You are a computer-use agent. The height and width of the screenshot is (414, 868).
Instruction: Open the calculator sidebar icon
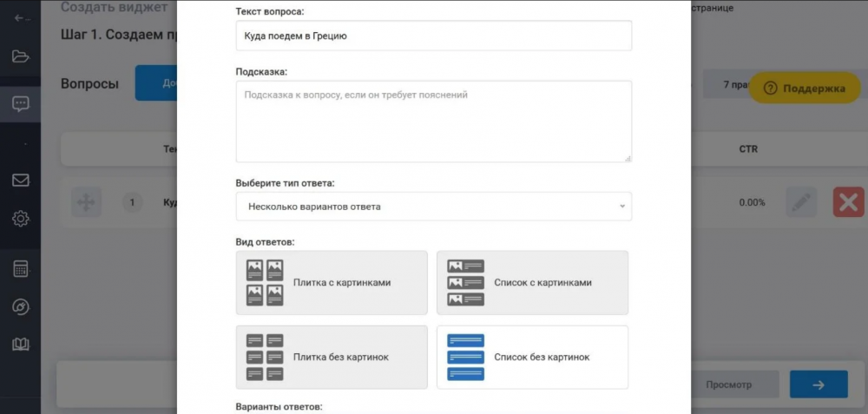coord(21,268)
